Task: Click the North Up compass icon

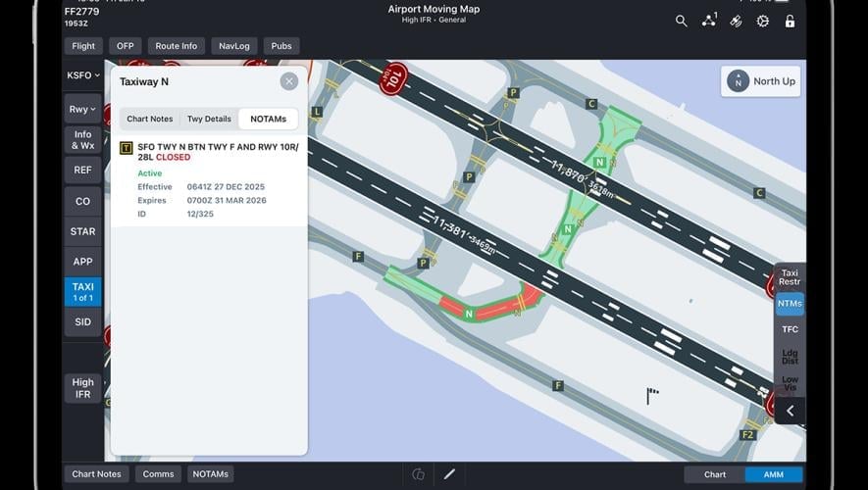Action: click(738, 82)
